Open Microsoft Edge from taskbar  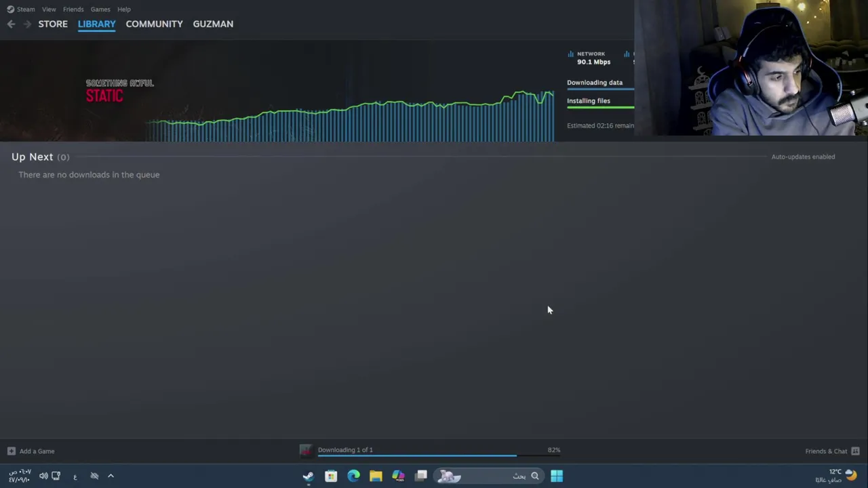(x=353, y=476)
